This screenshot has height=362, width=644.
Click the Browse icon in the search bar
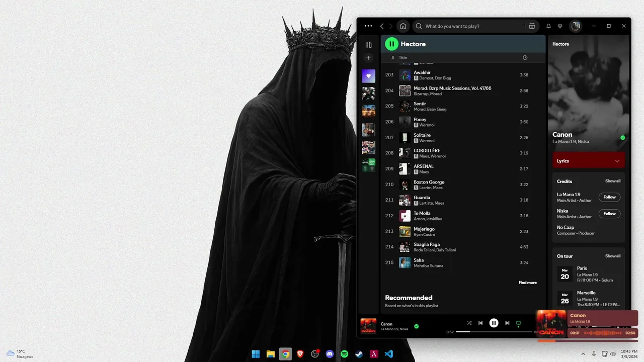[532, 26]
